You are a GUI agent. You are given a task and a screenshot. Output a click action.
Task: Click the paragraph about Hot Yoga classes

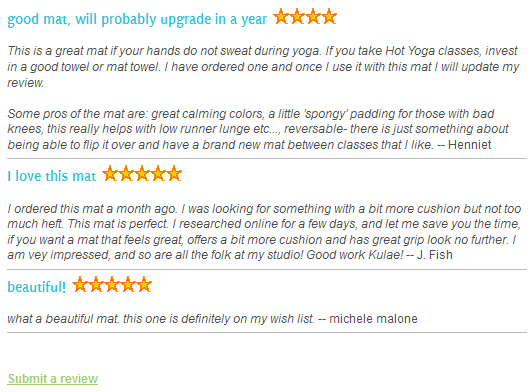(x=263, y=67)
